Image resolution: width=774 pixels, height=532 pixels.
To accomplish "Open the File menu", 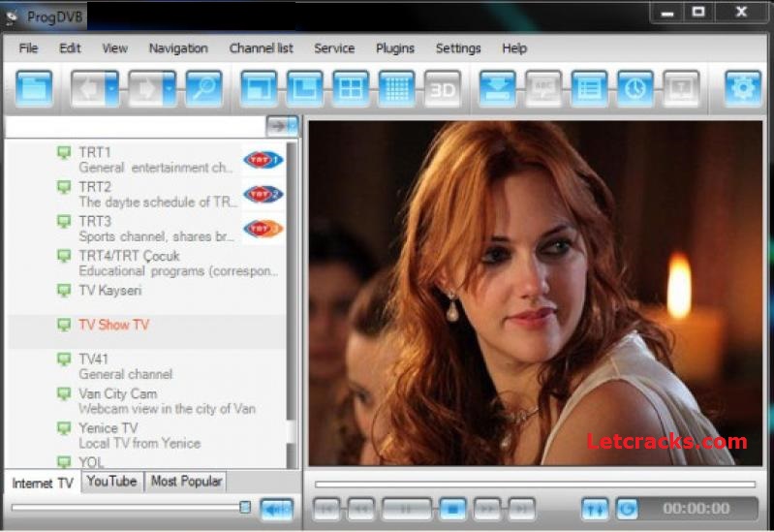I will tap(28, 48).
